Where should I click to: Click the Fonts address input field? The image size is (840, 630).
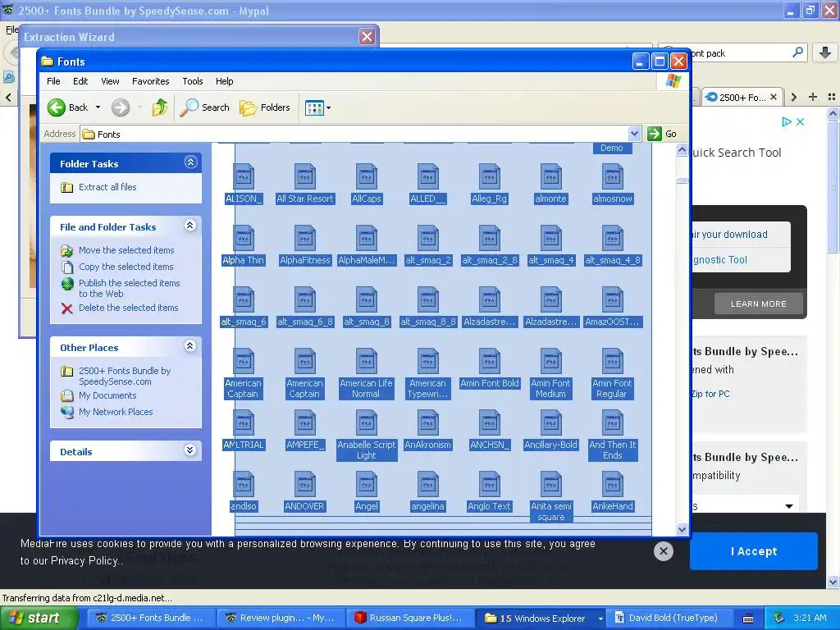[x=354, y=134]
